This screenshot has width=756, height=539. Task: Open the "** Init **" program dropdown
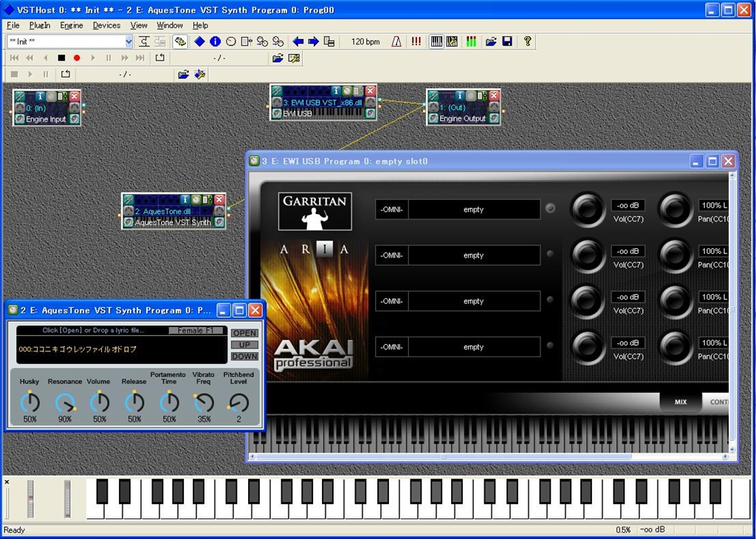point(128,42)
